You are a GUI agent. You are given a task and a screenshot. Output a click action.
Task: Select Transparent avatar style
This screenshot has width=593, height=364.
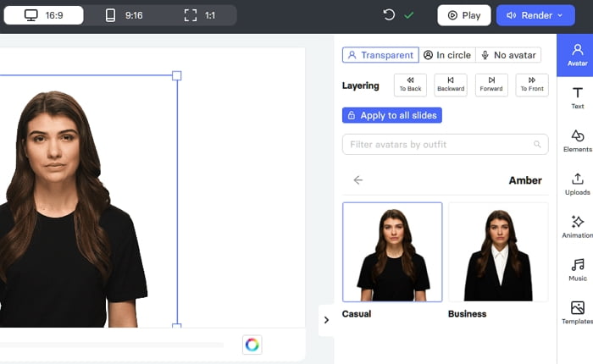click(x=380, y=55)
